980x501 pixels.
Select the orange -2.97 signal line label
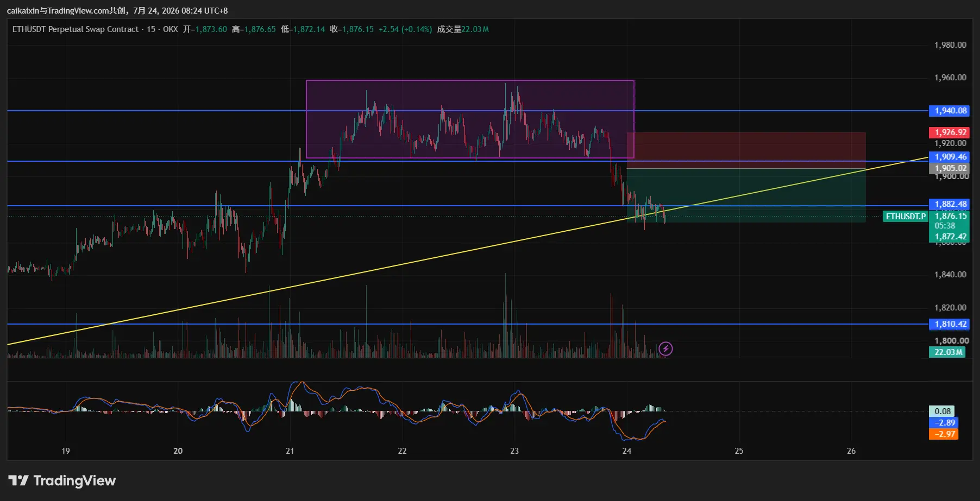tap(944, 434)
